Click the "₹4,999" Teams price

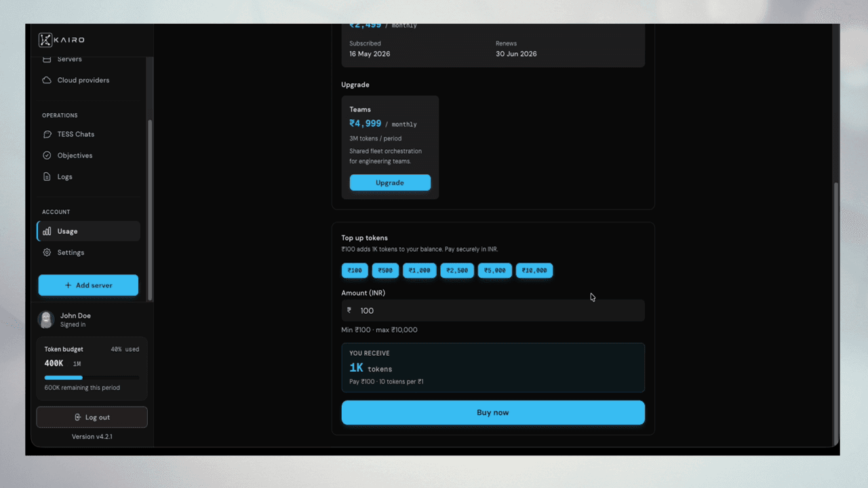click(366, 123)
